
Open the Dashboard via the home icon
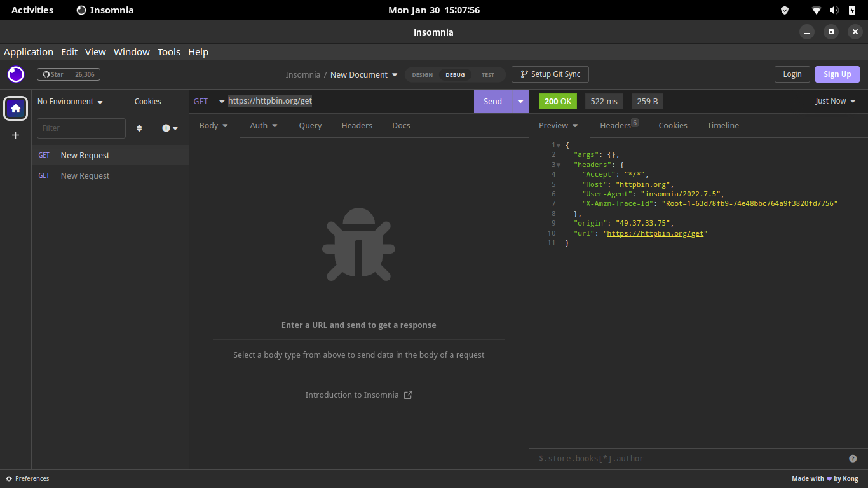click(15, 108)
